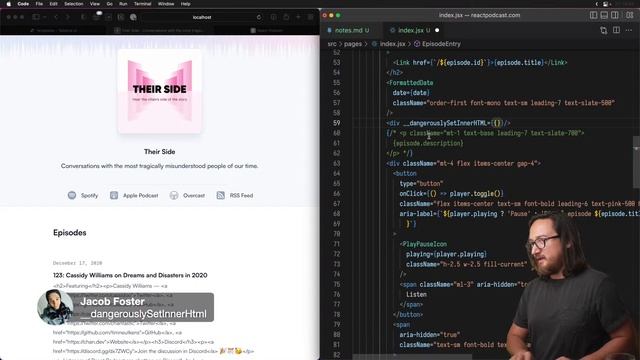Go back in the browser toolbar
Viewport: 640px width, 360px height.
coord(56,17)
